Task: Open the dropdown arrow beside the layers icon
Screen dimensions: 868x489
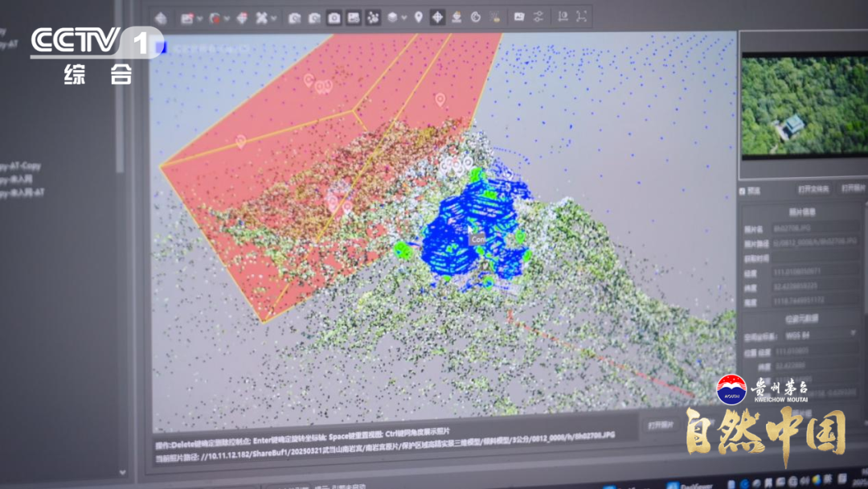Action: (404, 18)
